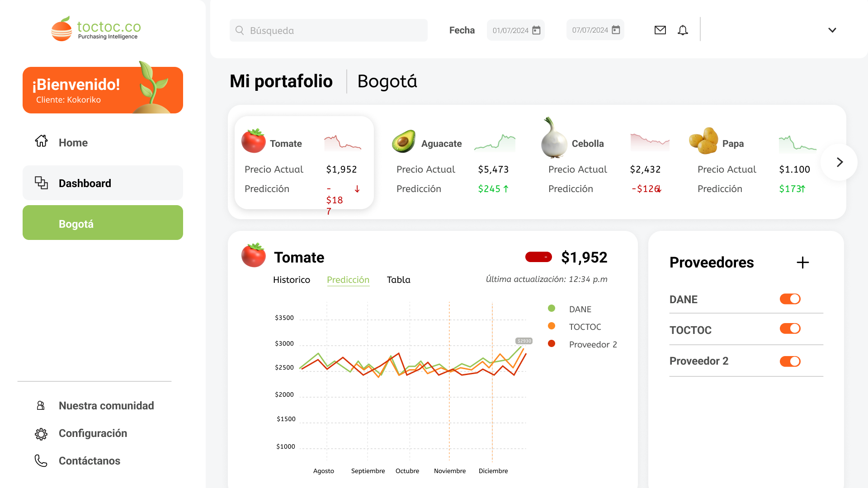Select the Bogotá sidebar button
868x488 pixels.
[x=103, y=223]
